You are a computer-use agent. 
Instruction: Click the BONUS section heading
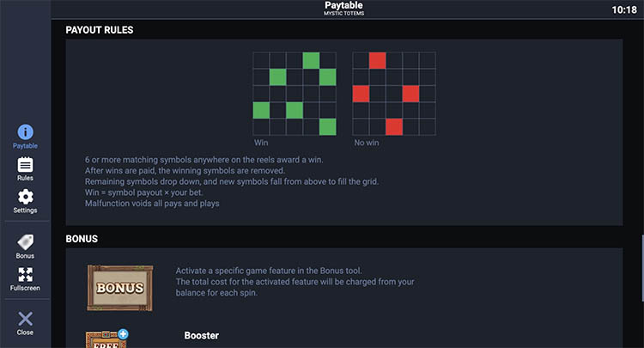tap(82, 238)
